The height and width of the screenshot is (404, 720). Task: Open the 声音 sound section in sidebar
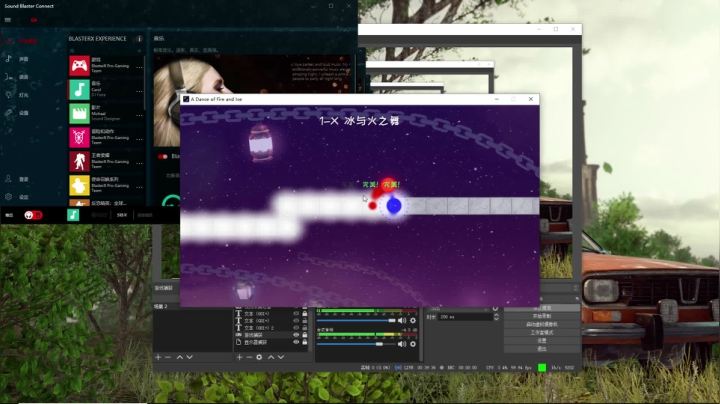click(18, 59)
